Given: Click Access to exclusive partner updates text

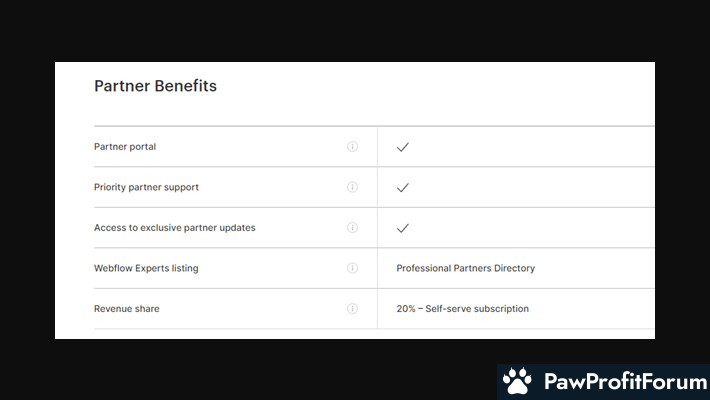Looking at the screenshot, I should tap(175, 227).
